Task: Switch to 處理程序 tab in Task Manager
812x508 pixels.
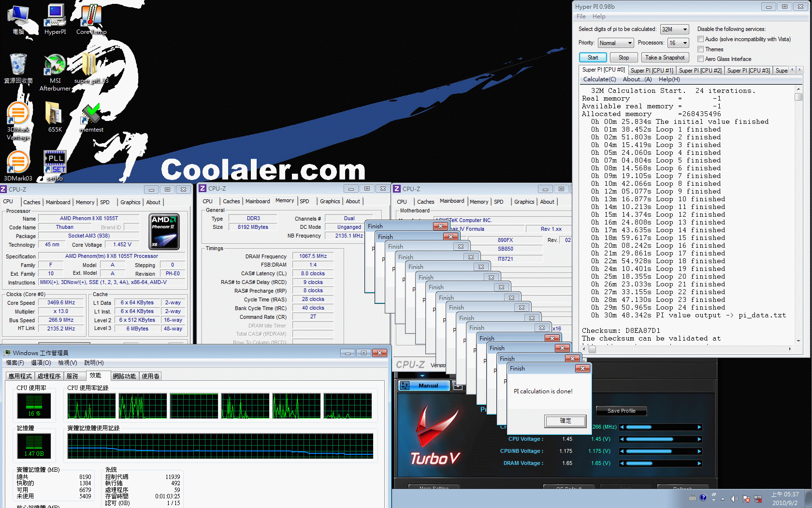Action: coord(49,376)
